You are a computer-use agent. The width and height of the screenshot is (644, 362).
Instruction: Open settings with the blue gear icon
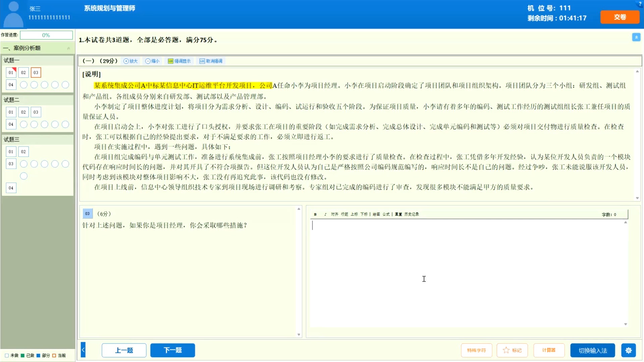pos(628,350)
